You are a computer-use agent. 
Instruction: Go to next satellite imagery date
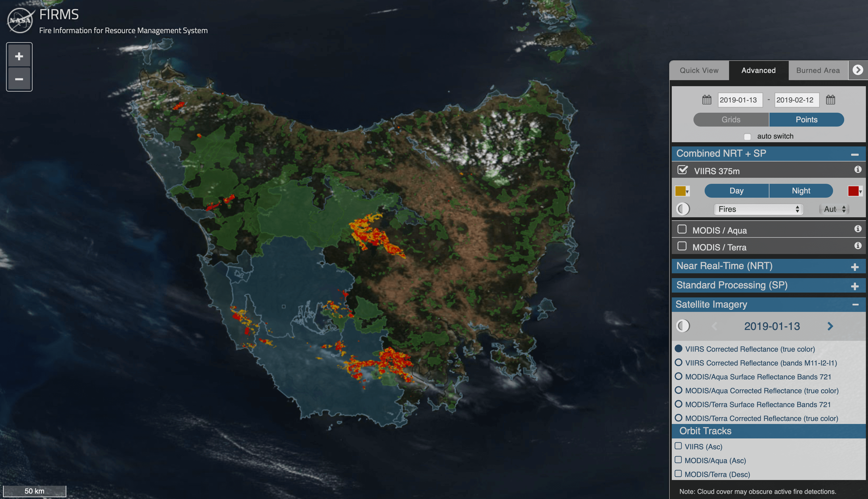coord(830,326)
